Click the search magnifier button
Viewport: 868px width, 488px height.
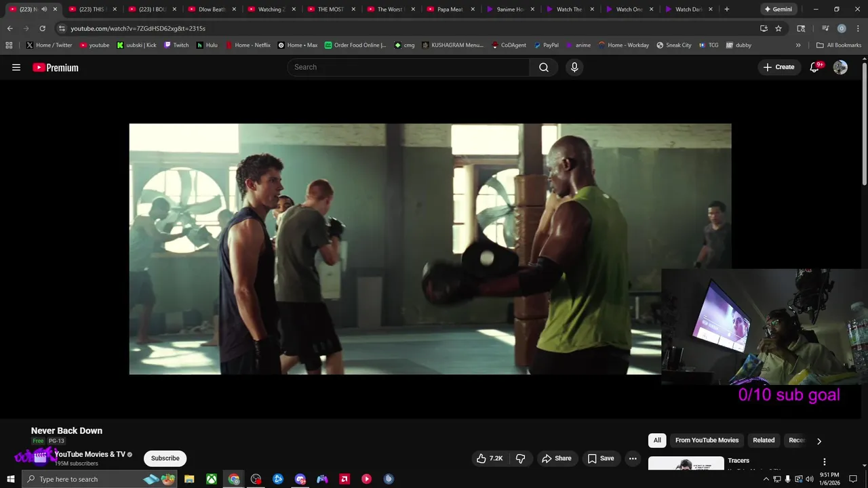(x=544, y=67)
